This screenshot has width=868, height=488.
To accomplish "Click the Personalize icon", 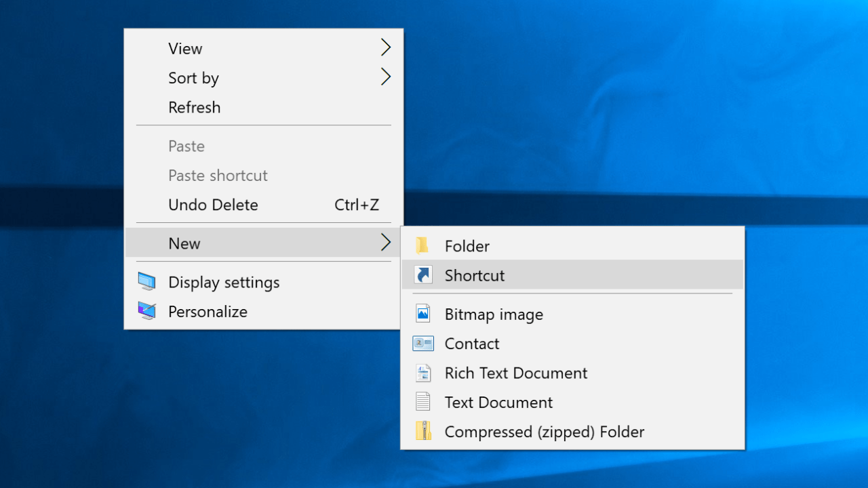I will pyautogui.click(x=146, y=311).
